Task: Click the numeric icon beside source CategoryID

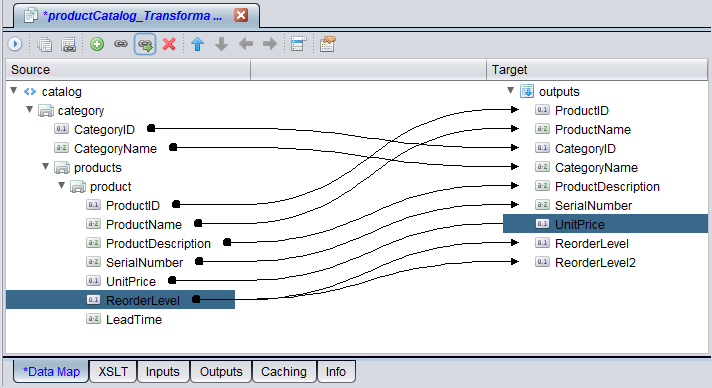Action: [x=61, y=129]
